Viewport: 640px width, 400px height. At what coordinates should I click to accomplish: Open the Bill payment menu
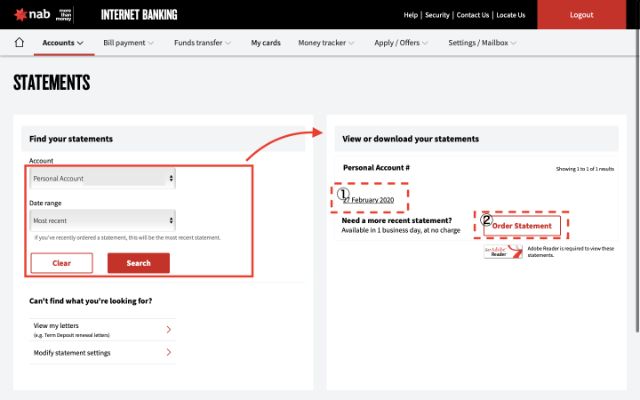pyautogui.click(x=128, y=42)
